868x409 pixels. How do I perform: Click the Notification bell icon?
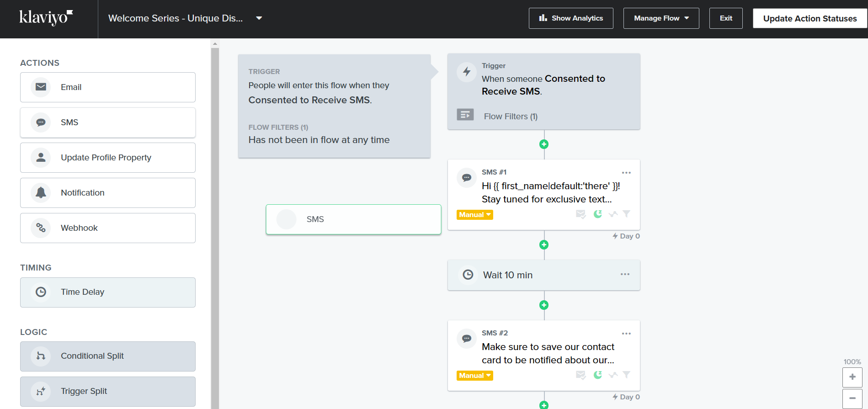(x=41, y=192)
